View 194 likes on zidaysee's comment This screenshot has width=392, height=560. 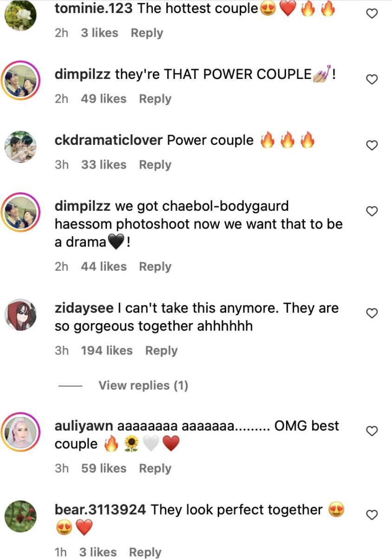(x=107, y=351)
